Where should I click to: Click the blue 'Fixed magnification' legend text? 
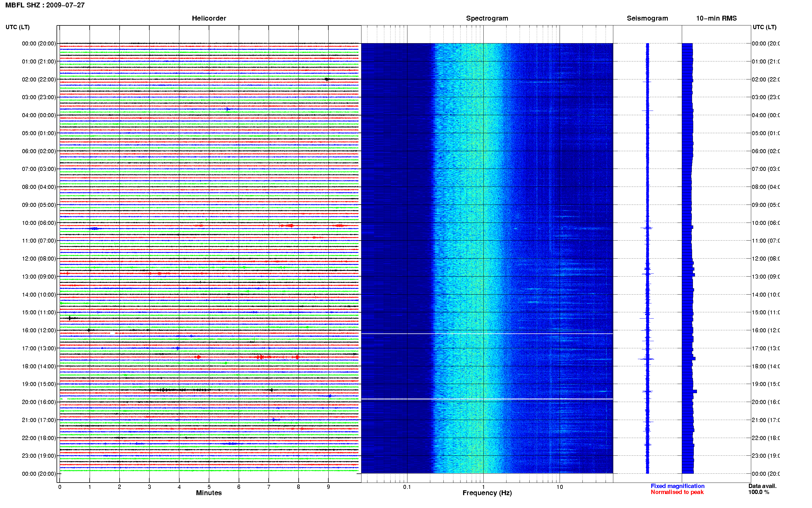coord(678,486)
